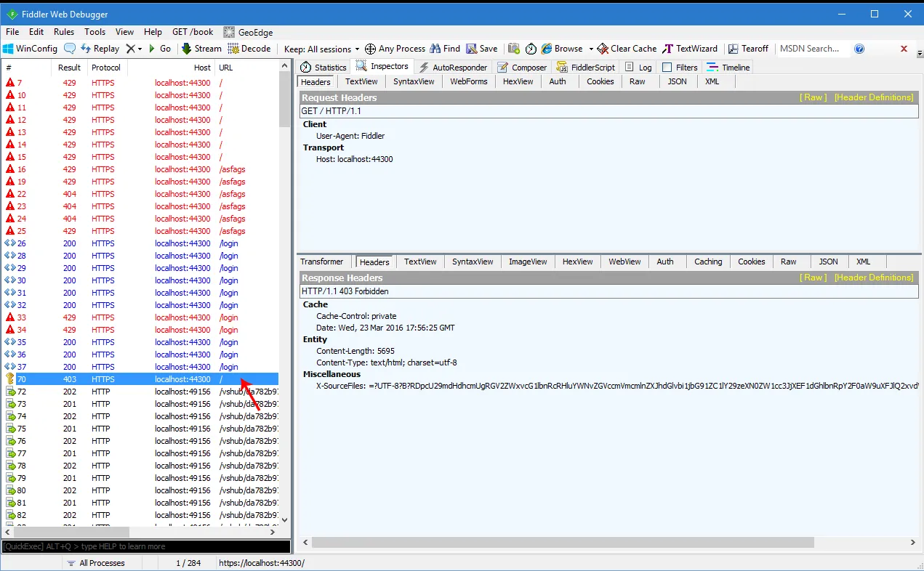
Task: Select the response Caching tab
Action: (708, 262)
